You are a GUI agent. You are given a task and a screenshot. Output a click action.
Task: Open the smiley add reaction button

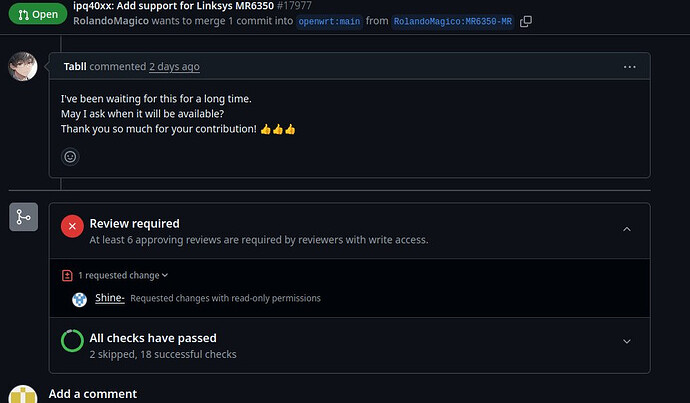point(70,156)
